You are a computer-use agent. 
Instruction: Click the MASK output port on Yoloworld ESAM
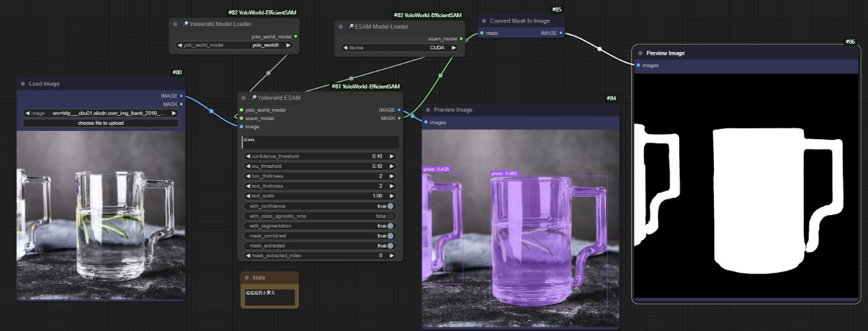(398, 118)
